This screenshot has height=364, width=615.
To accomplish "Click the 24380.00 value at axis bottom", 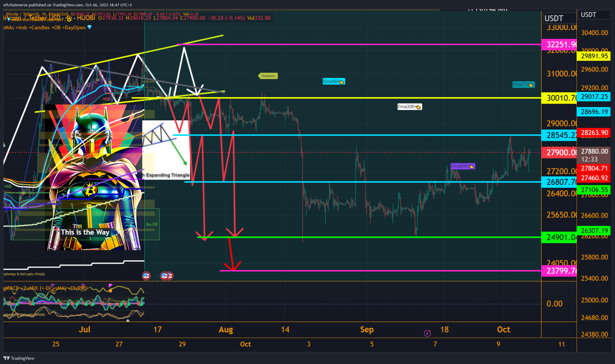I will (594, 334).
